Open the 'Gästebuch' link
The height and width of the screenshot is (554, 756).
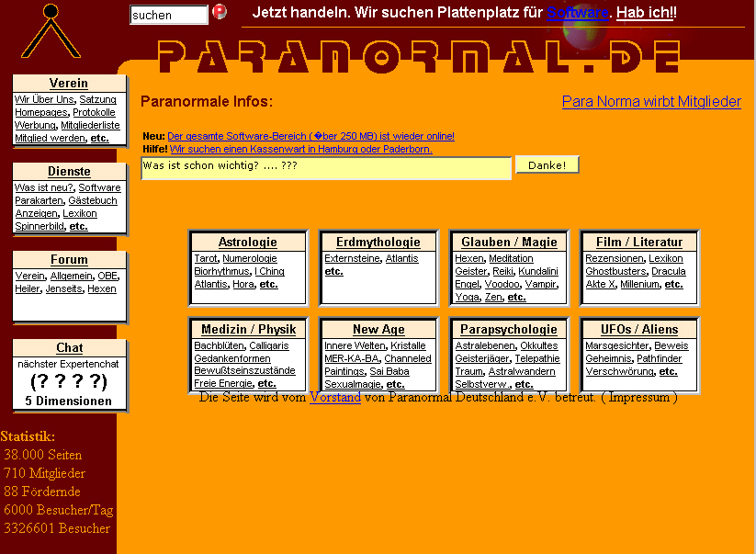coord(93,200)
